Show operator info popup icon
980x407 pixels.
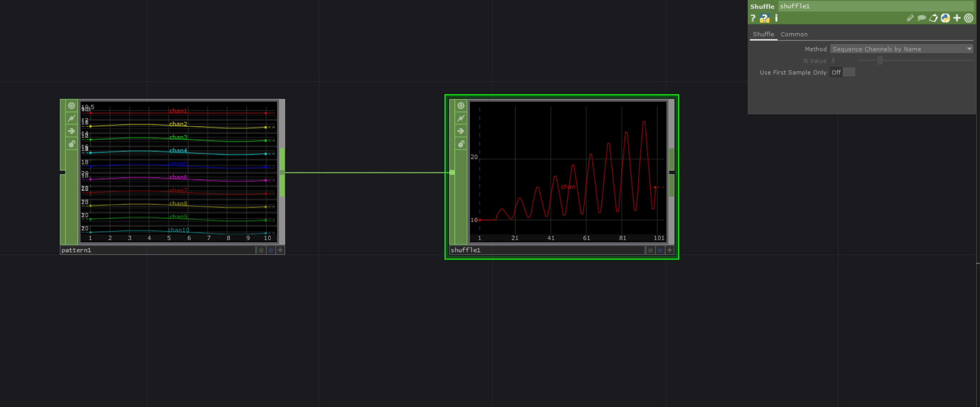click(x=776, y=18)
